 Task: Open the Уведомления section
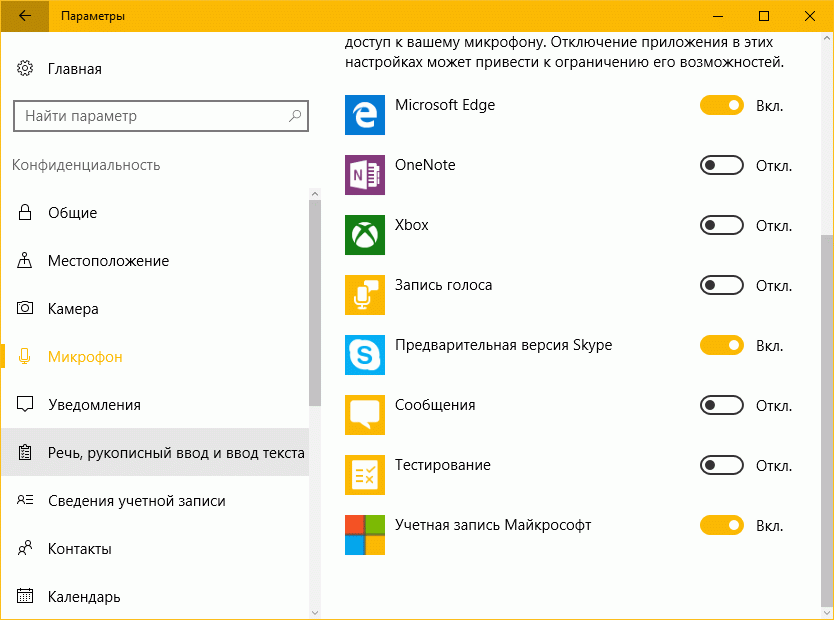(155, 404)
